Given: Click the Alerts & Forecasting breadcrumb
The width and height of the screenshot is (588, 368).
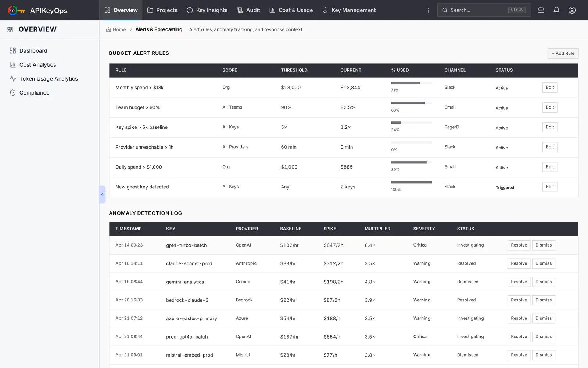Looking at the screenshot, I should [x=159, y=29].
